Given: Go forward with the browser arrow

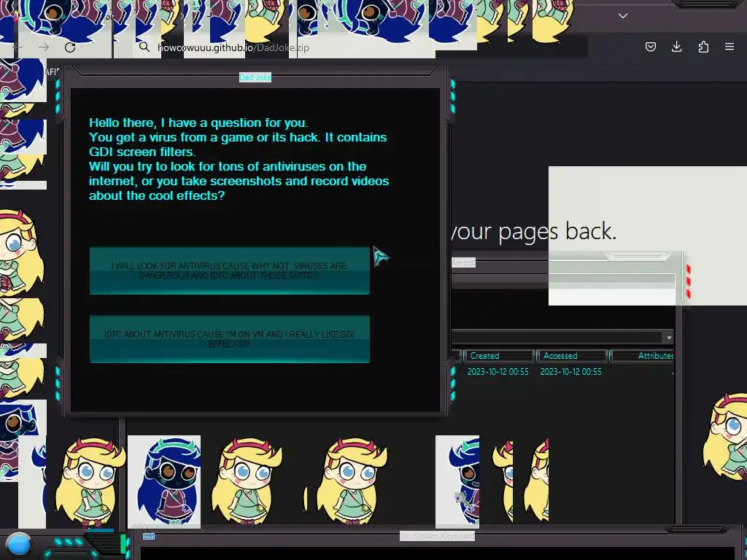Looking at the screenshot, I should [44, 47].
